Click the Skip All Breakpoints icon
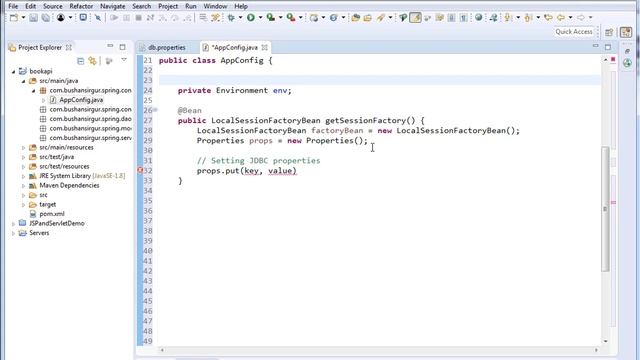Viewport: 640px width, 360px height. [x=98, y=18]
